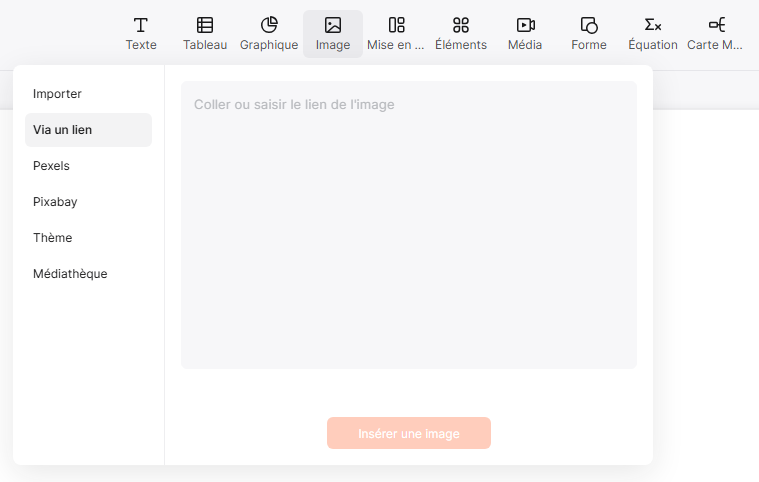Open the Média insert tool
Viewport: 759px width, 482px height.
(x=525, y=34)
